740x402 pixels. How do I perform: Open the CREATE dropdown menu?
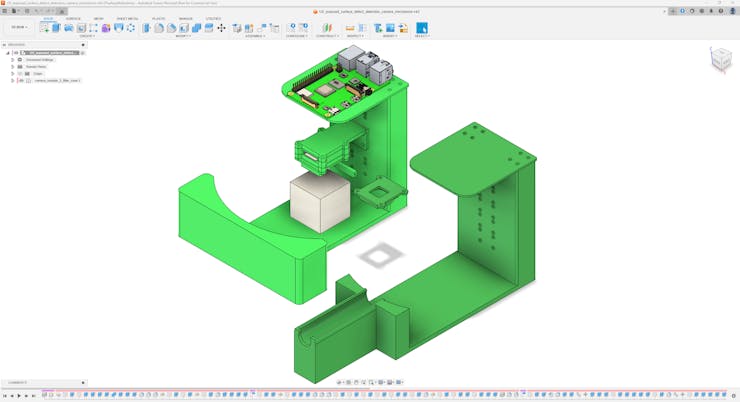coord(87,36)
